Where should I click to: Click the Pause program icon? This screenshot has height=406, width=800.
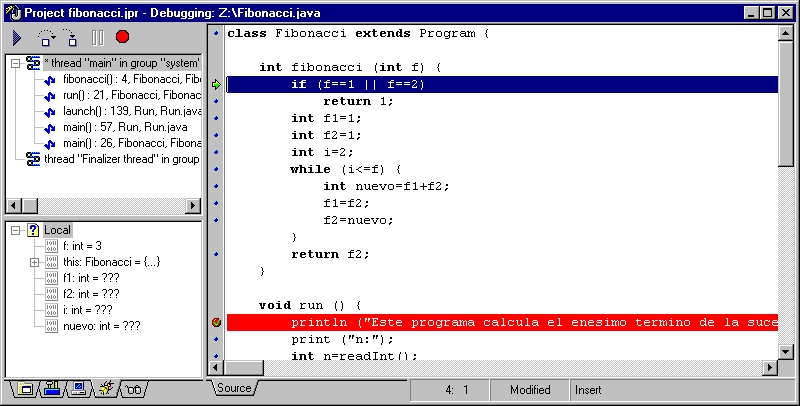coord(97,38)
